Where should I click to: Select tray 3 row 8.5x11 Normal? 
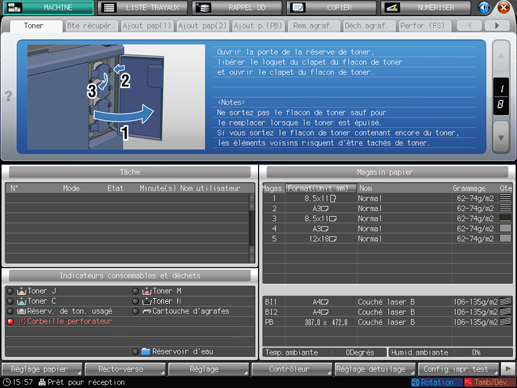point(387,219)
